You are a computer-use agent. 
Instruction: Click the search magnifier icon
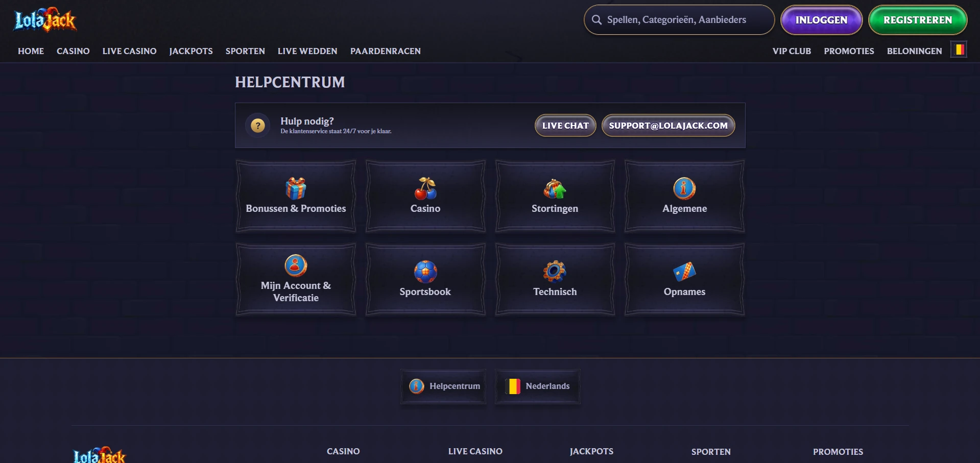pos(596,20)
